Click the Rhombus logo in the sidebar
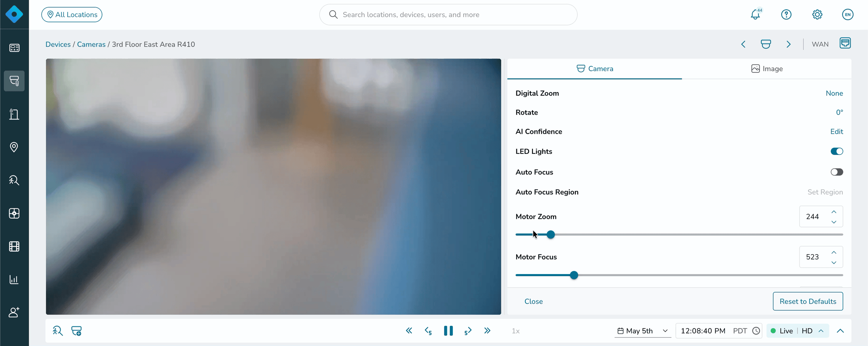This screenshot has height=346, width=868. point(14,14)
